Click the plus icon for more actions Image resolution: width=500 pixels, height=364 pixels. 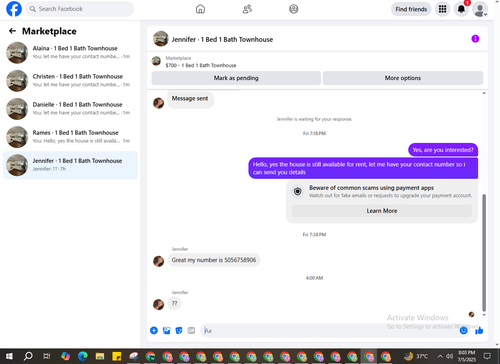(154, 330)
